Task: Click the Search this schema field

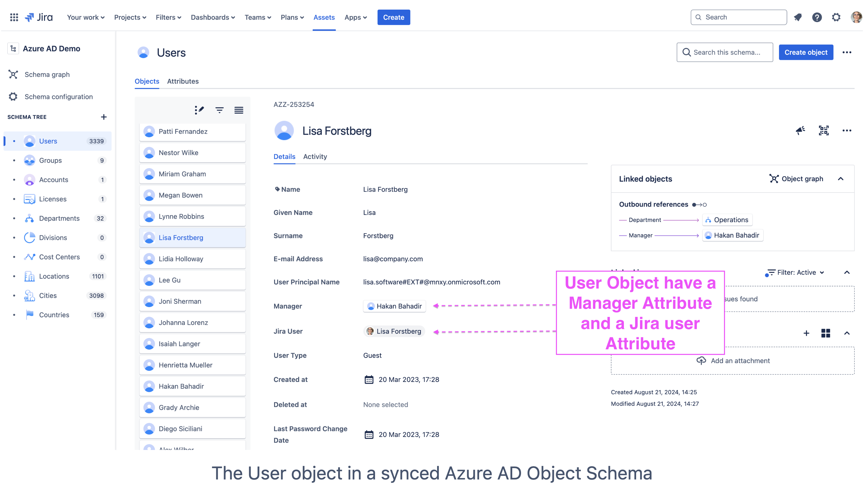Action: (725, 52)
